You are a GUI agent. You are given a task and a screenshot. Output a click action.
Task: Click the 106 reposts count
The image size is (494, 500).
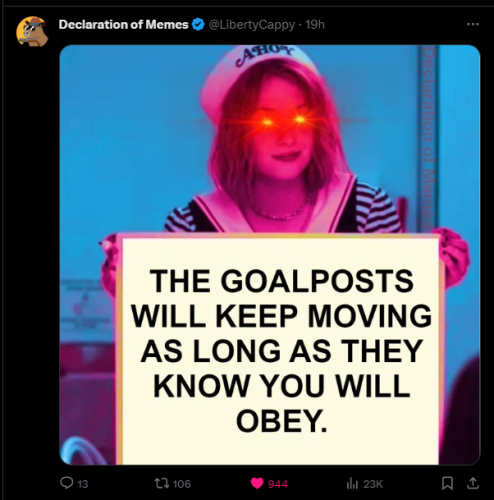click(182, 484)
